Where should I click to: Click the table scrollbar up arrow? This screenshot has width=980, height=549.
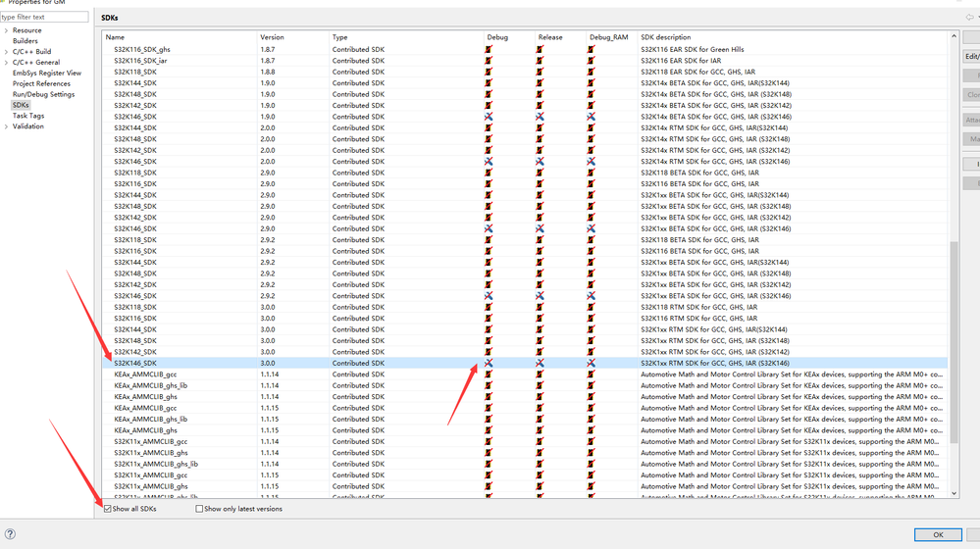pyautogui.click(x=954, y=36)
